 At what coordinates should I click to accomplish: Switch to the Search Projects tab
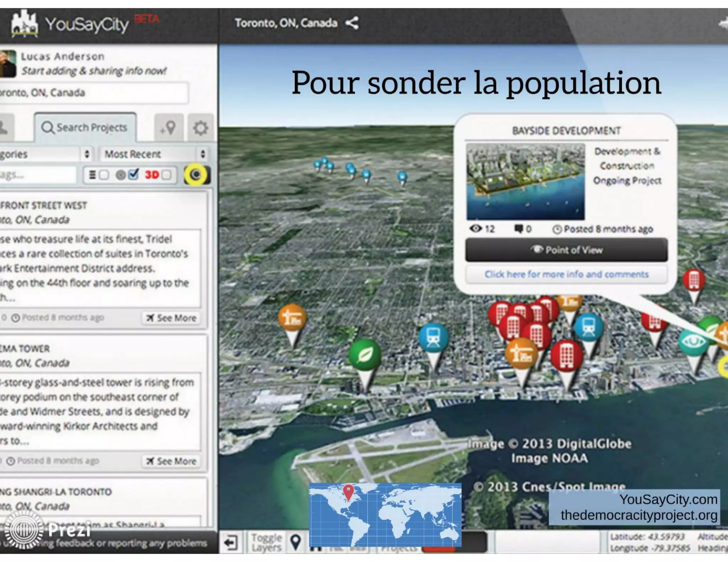click(x=85, y=127)
